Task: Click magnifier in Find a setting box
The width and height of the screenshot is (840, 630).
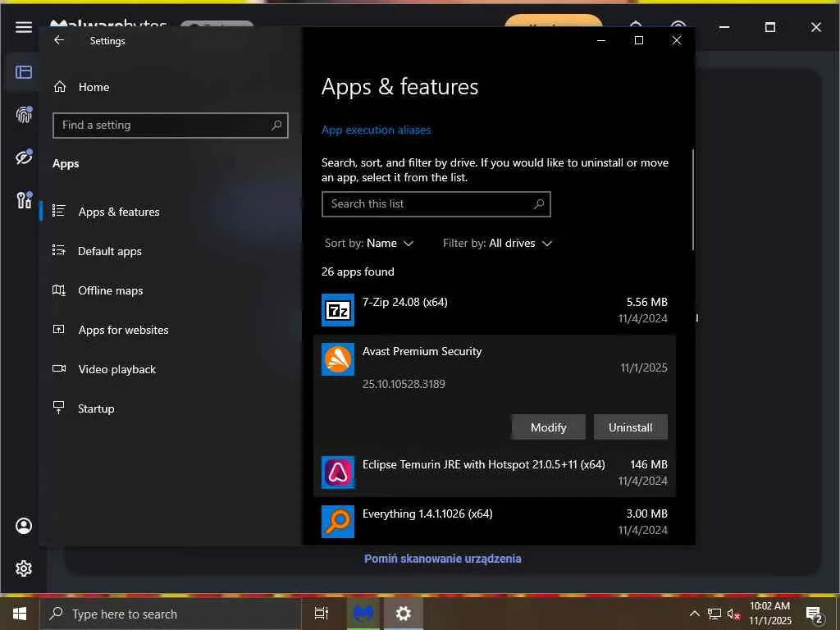Action: coord(276,125)
